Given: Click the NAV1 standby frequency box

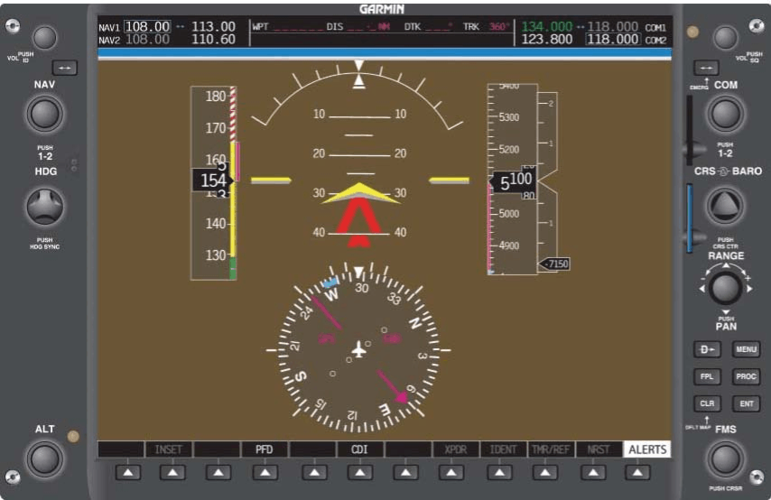Looking at the screenshot, I should [147, 27].
